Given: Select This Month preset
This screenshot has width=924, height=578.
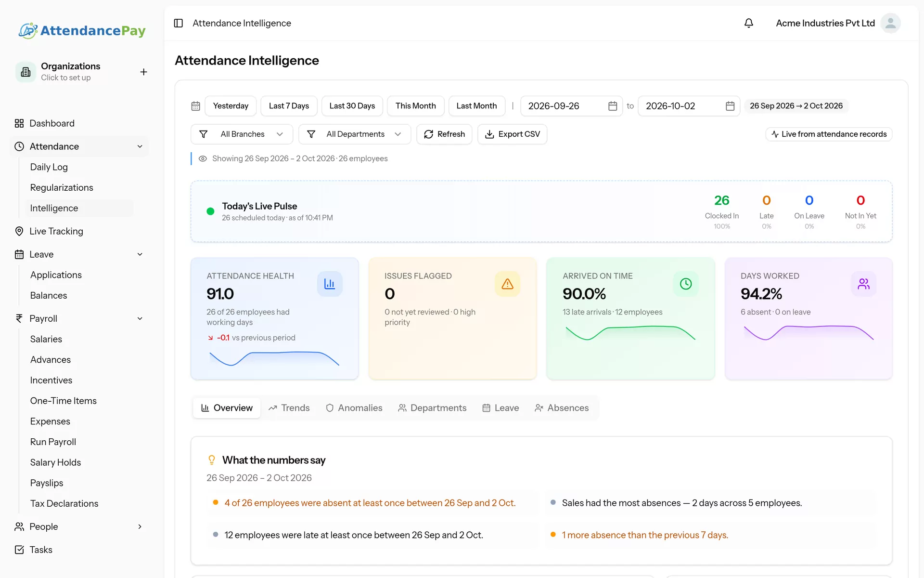Looking at the screenshot, I should 415,106.
